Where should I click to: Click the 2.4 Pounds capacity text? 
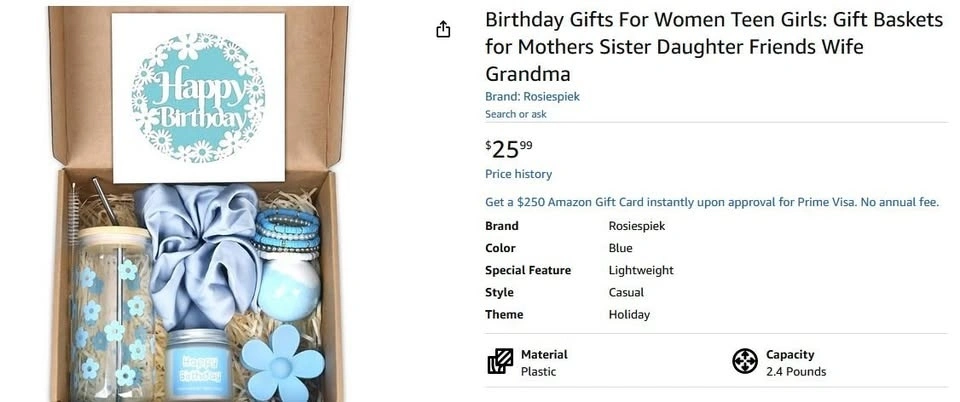click(x=796, y=372)
